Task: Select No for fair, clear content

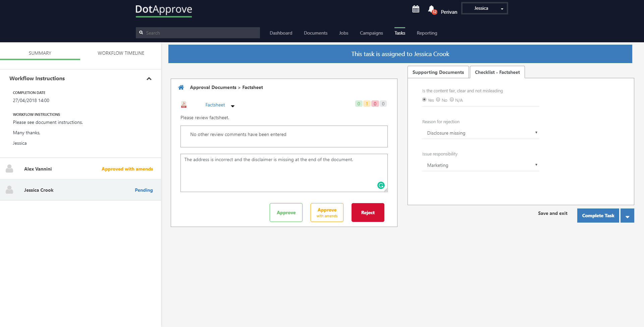Action: [438, 100]
